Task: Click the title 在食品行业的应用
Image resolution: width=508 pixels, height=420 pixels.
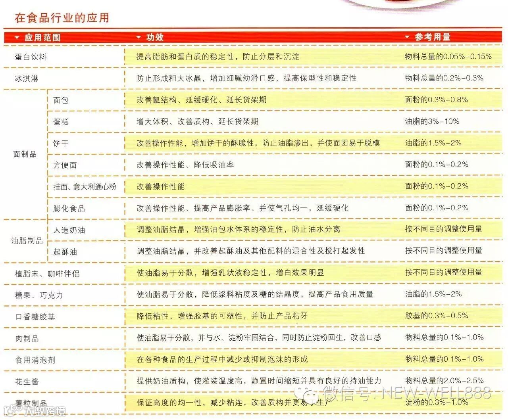Action: [x=62, y=18]
